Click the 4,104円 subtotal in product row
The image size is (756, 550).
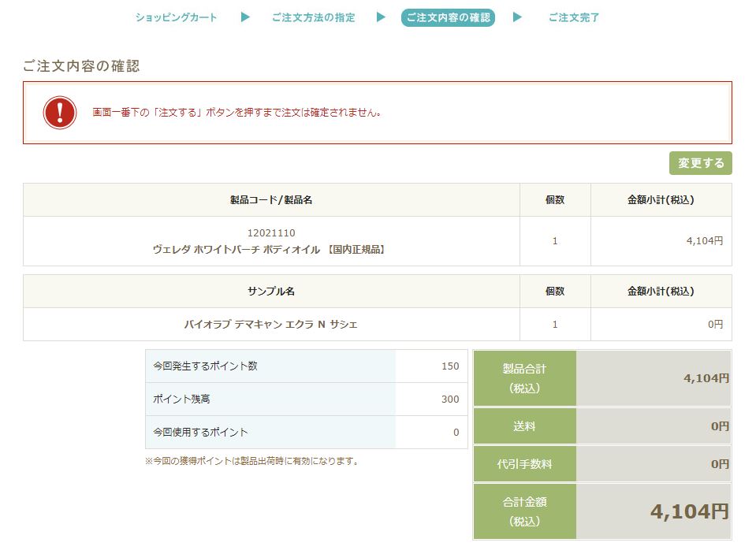(x=705, y=240)
